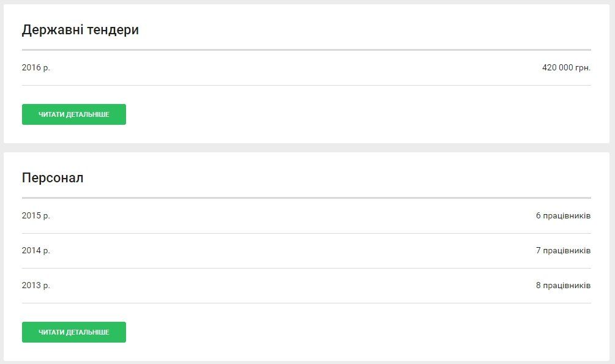Click the thick divider under Державні тендери heading
Screen dimensions: 615x364
pos(306,50)
